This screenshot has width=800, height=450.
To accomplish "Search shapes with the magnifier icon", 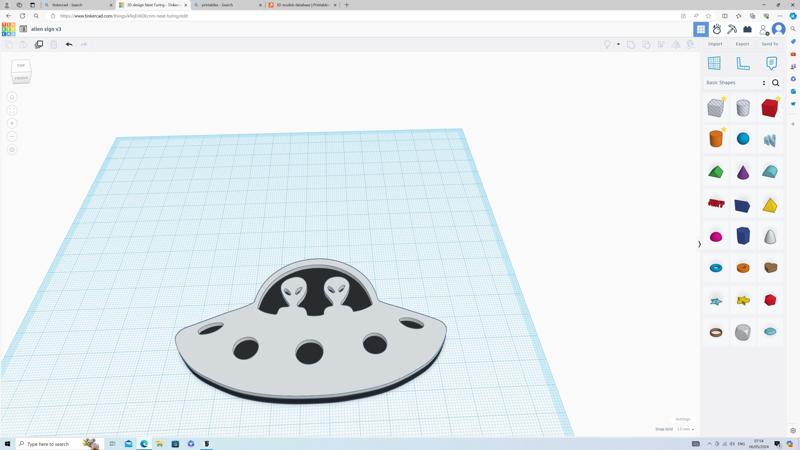I will [776, 83].
